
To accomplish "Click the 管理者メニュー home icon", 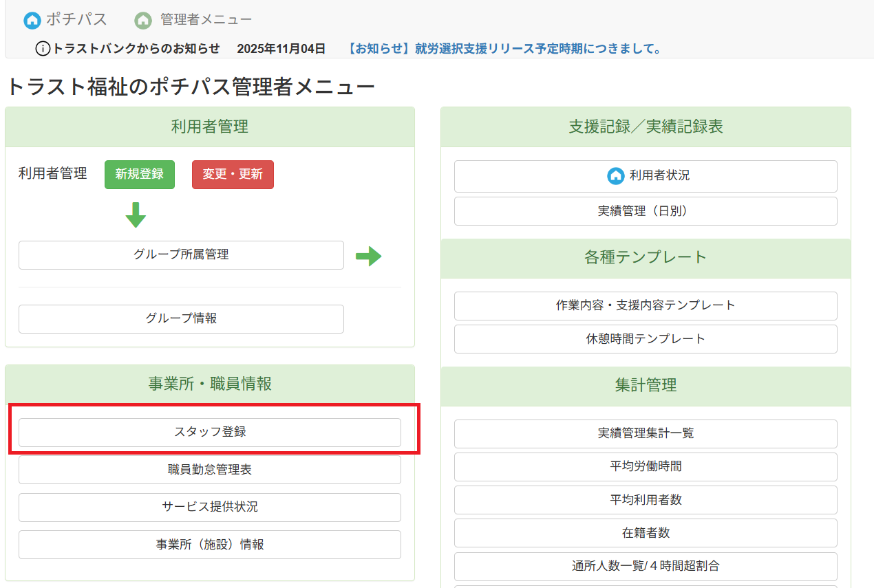I will (x=142, y=20).
